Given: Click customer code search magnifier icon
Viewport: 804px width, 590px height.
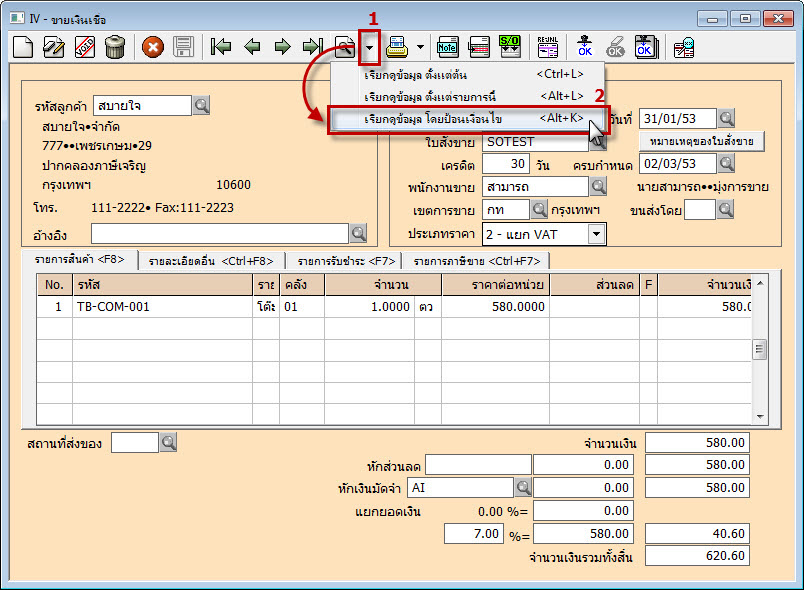Looking at the screenshot, I should pos(201,105).
